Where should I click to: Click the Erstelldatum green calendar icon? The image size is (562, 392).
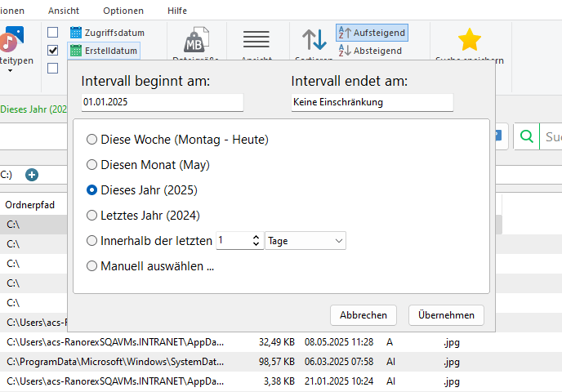76,51
